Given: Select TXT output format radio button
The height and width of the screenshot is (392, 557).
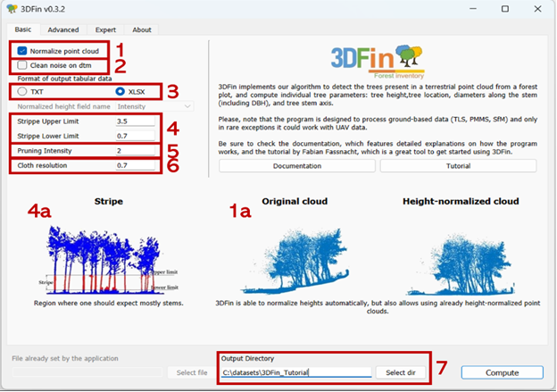Looking at the screenshot, I should pyautogui.click(x=22, y=91).
